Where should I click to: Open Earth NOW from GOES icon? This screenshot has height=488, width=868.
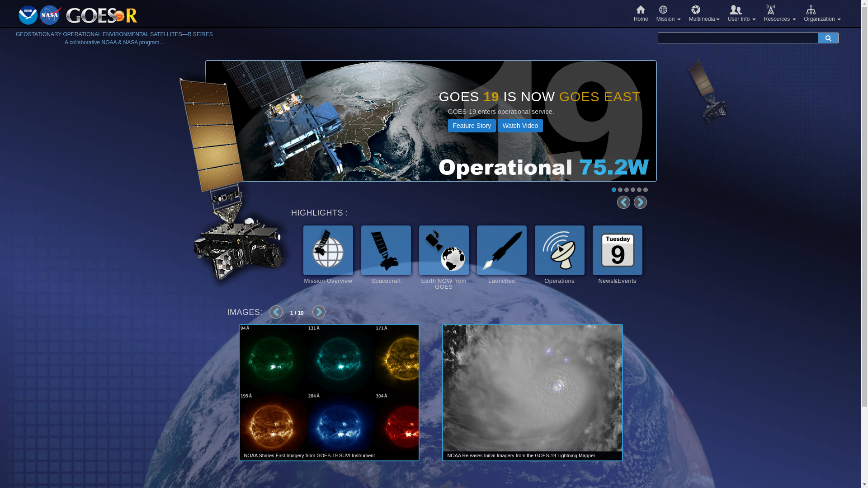point(444,250)
